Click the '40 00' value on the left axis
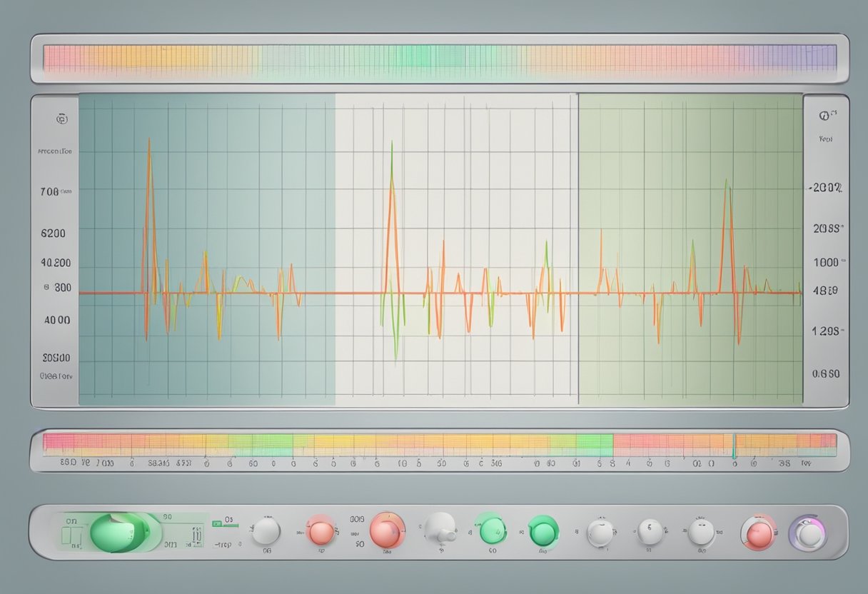This screenshot has height=594, width=868. [57, 320]
